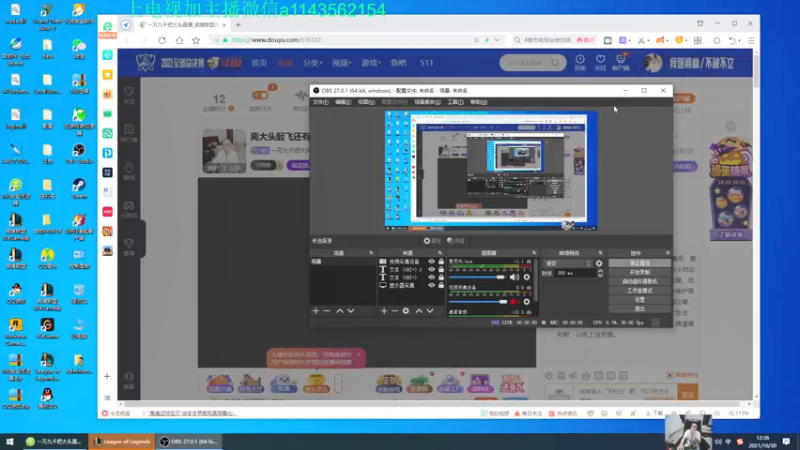Open the transition properties gear icon
Image resolution: width=800 pixels, height=450 pixels.
coord(599,263)
